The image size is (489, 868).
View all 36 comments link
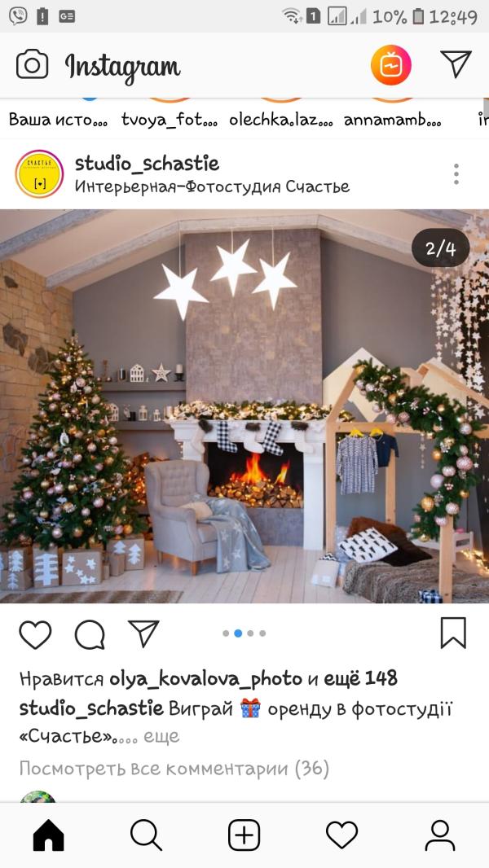tap(174, 769)
